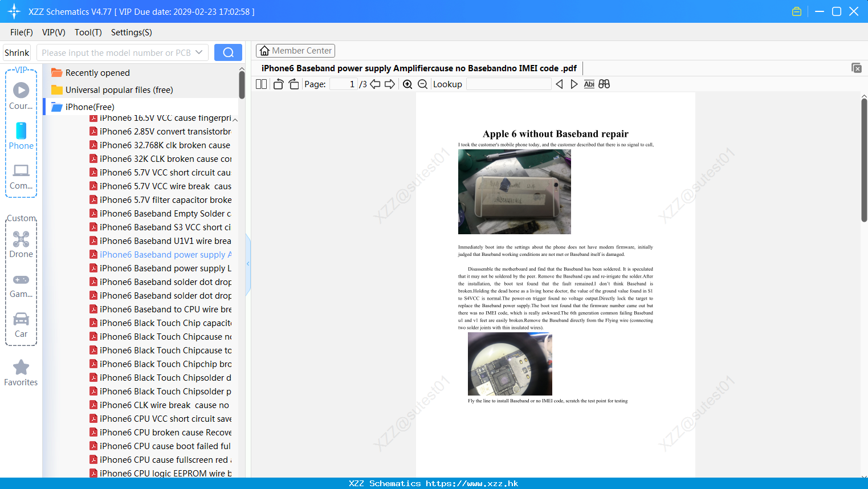
Task: Click the PDF viewer vertical scrollbar
Action: (864, 160)
